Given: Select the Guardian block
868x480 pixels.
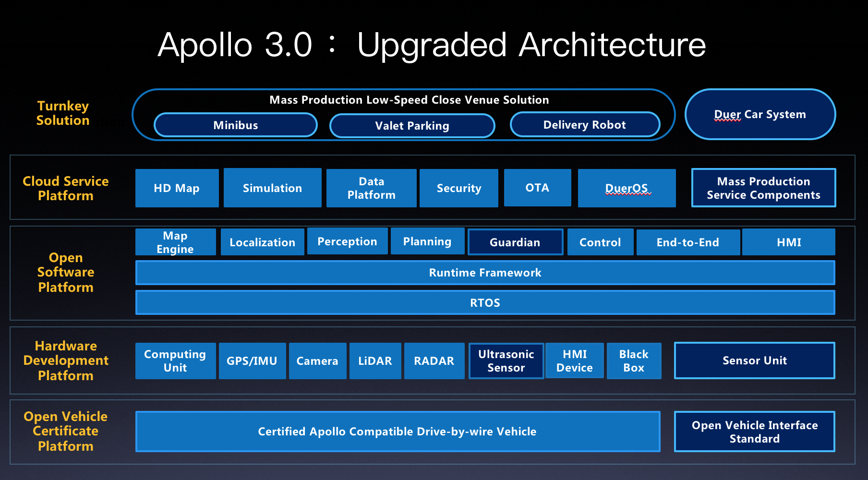Looking at the screenshot, I should [515, 242].
